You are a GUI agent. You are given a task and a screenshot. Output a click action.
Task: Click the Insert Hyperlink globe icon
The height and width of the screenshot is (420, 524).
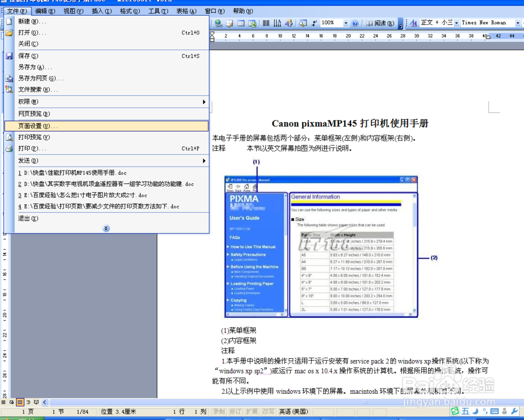(x=219, y=23)
